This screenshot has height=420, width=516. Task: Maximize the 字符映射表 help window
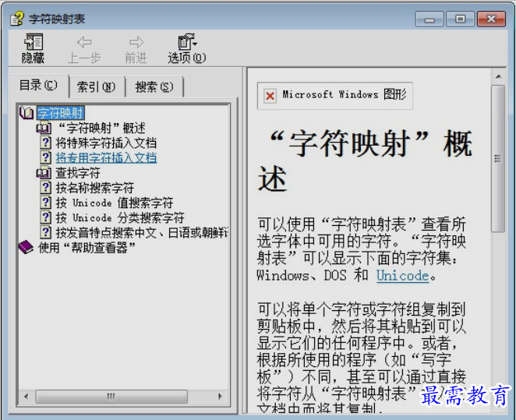pos(460,19)
